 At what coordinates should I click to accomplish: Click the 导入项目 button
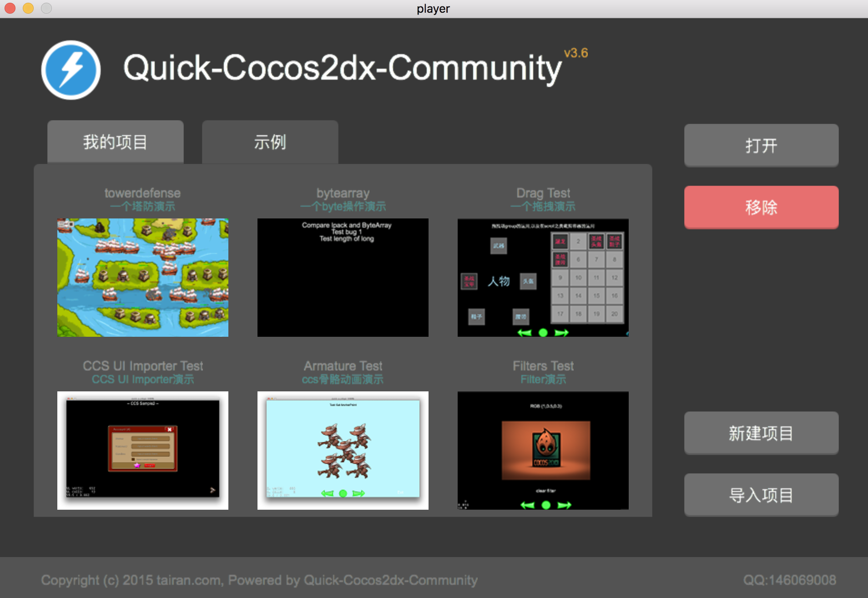click(761, 495)
